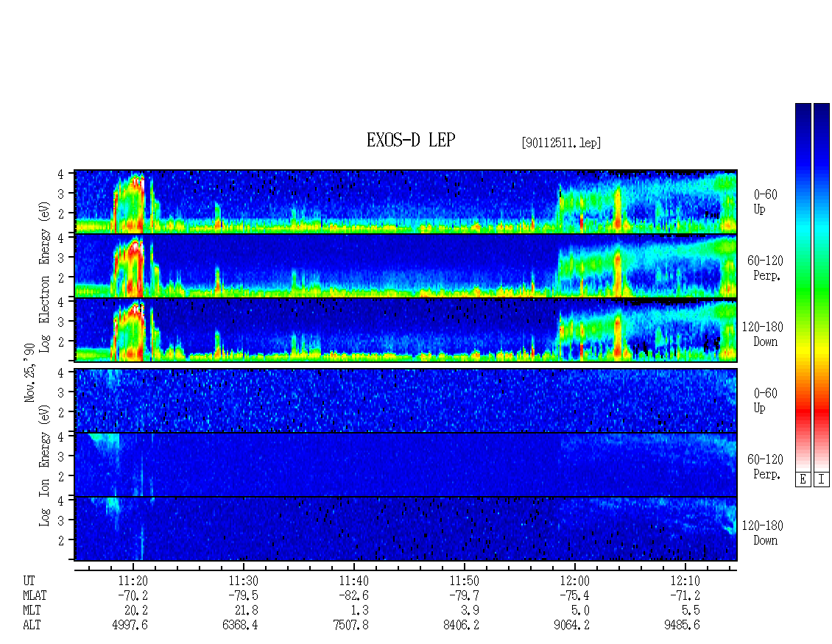
Task: Click the E label box under the color bar
Action: coord(803,480)
